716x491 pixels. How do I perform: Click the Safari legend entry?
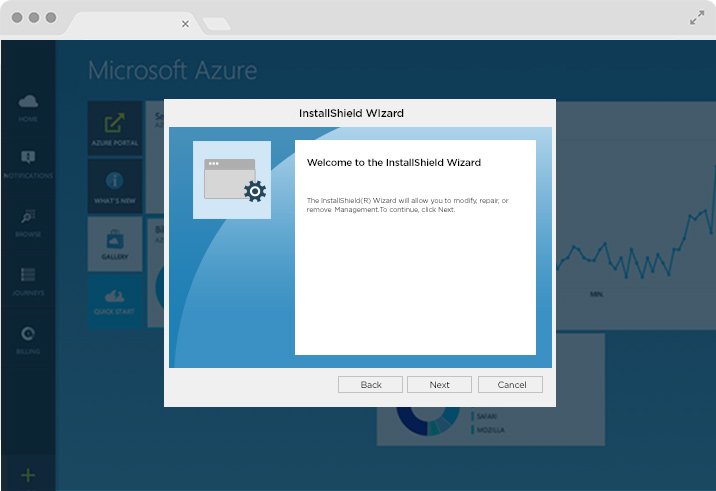[x=484, y=416]
